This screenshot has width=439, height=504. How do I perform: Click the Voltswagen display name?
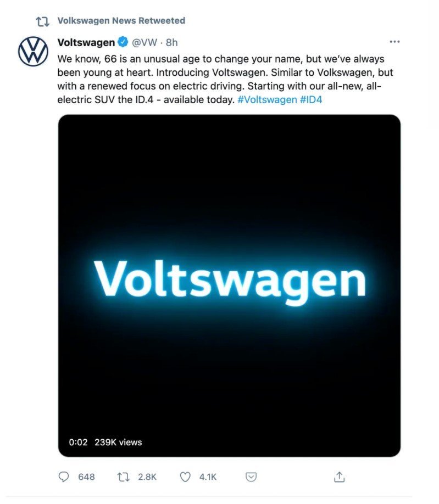coord(86,42)
